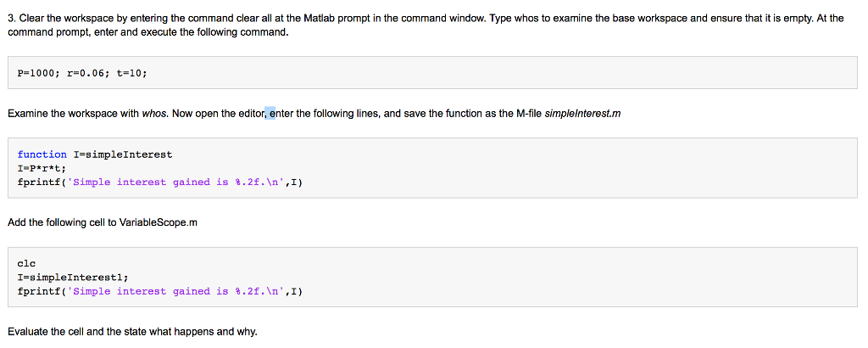Click the word 'function' keyword
Image resolution: width=868 pixels, height=348 pixels.
click(x=42, y=154)
